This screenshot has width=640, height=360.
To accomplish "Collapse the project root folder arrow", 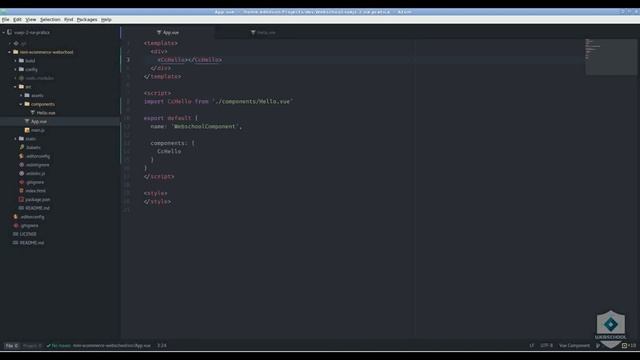I will (4, 32).
